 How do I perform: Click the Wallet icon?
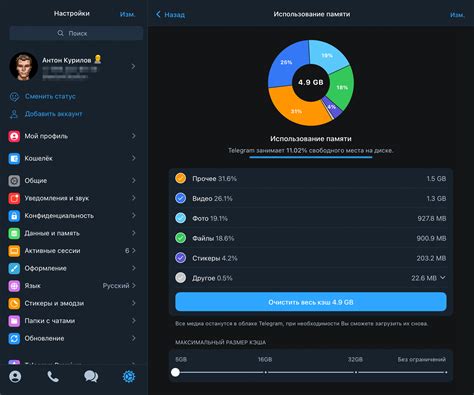click(x=14, y=158)
